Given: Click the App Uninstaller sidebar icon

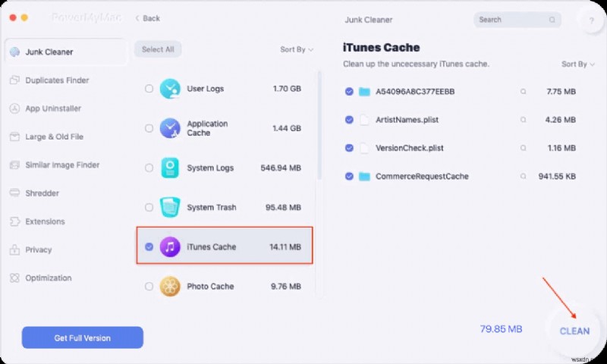Looking at the screenshot, I should pyautogui.click(x=14, y=108).
